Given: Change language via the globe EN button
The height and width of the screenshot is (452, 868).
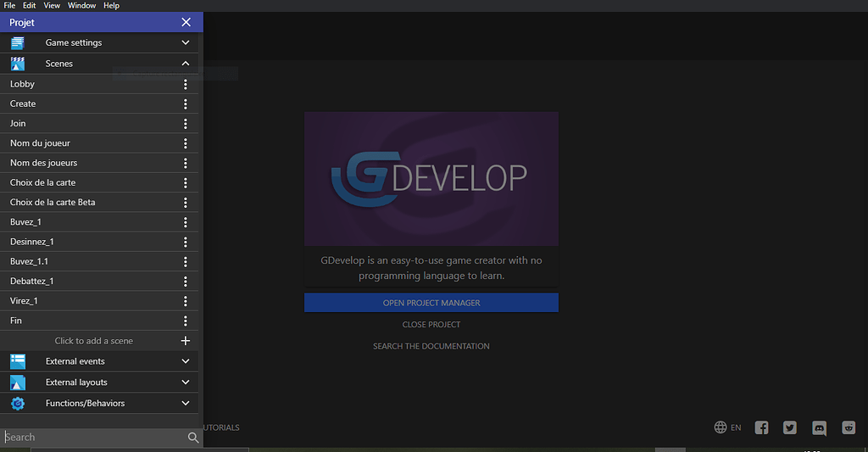Looking at the screenshot, I should click(727, 427).
